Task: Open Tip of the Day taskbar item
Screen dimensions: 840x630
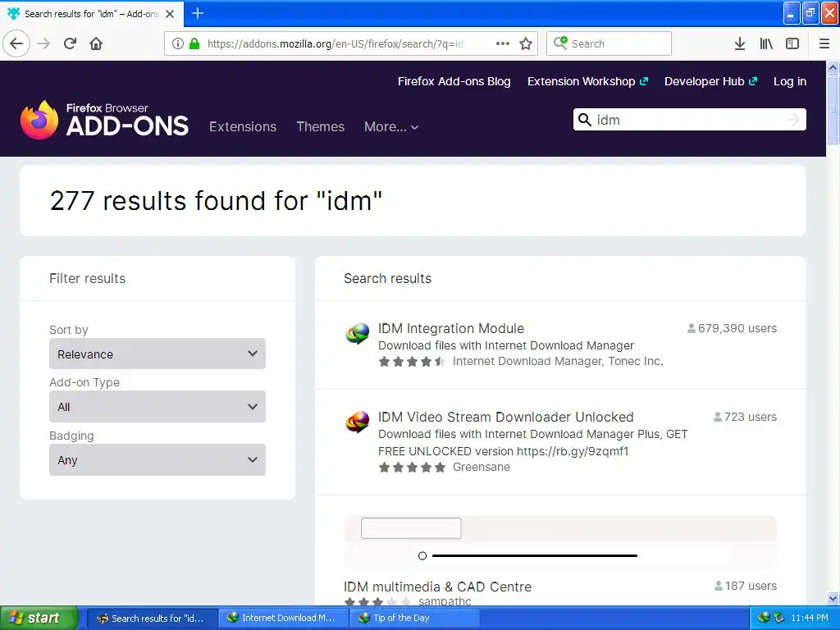Action: click(x=413, y=618)
